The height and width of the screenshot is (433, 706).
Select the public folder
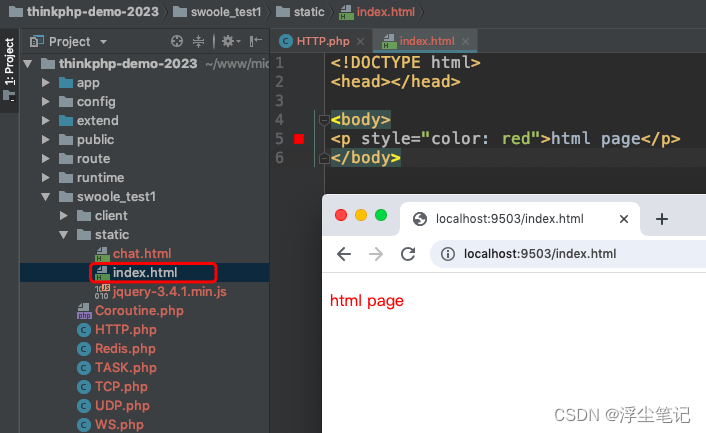(x=86, y=140)
